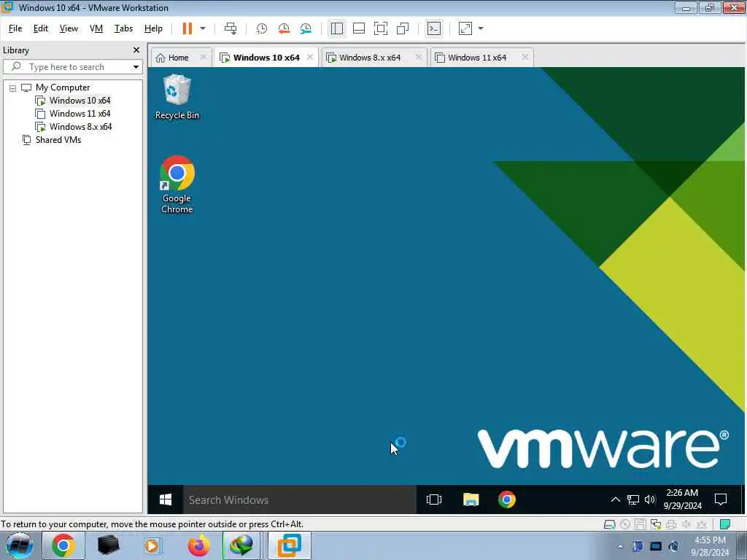Viewport: 747px width, 560px height.
Task: Open the File menu
Action: tap(15, 28)
